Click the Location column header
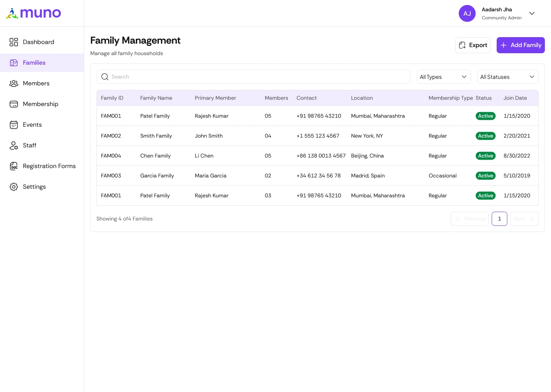Image resolution: width=551 pixels, height=392 pixels. click(362, 98)
